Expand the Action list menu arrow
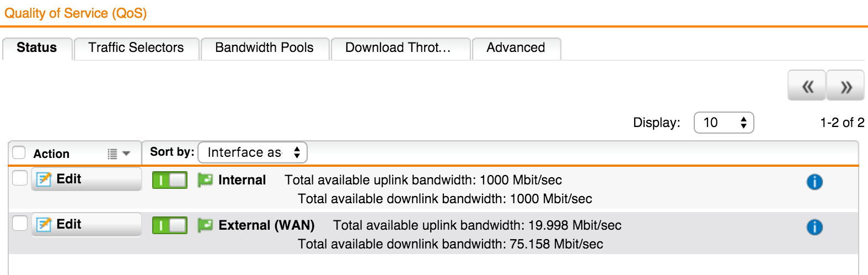868x275 pixels. [119, 154]
